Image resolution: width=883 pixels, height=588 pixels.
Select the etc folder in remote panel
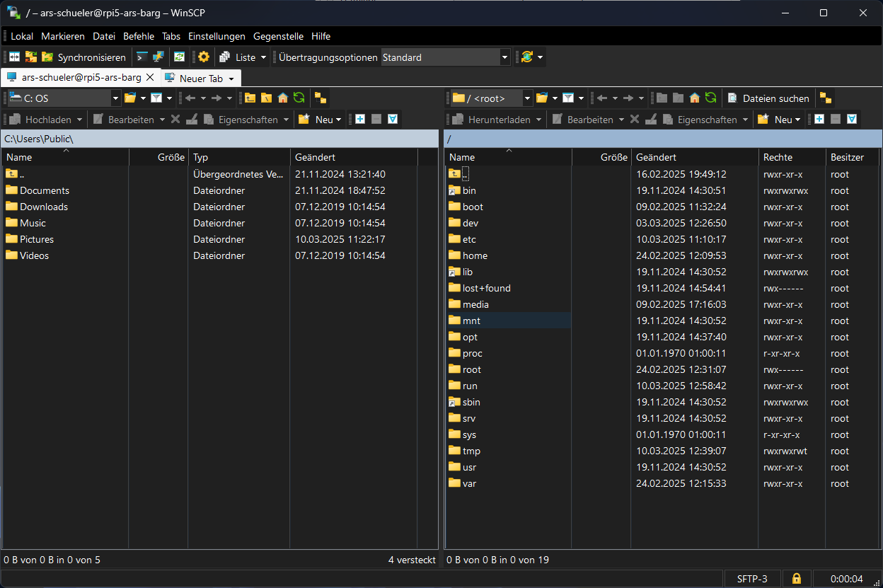[469, 239]
